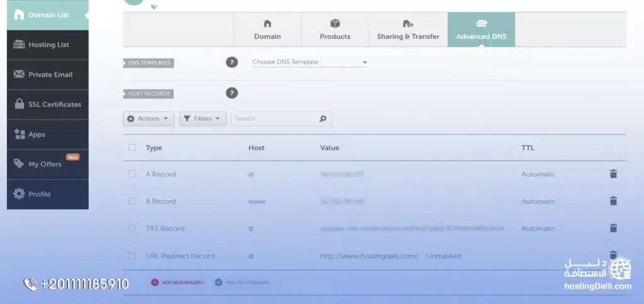Click trash icon for www A Record
This screenshot has height=304, width=644.
pos(613,201)
